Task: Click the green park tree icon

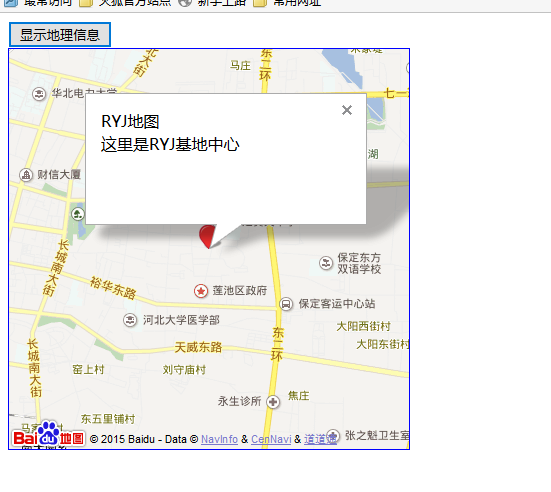Action: click(x=78, y=214)
